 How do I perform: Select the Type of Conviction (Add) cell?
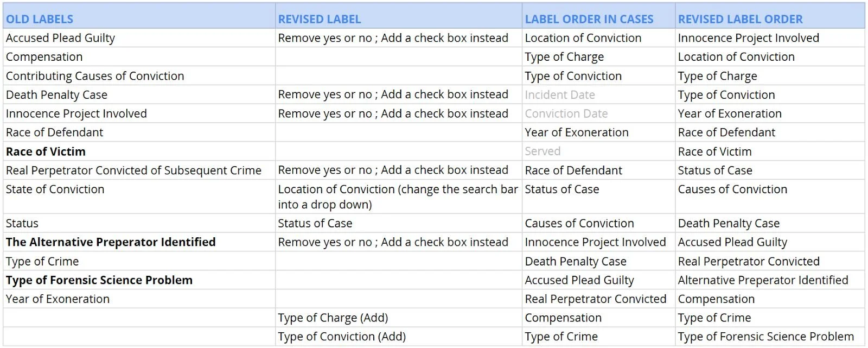(399, 337)
